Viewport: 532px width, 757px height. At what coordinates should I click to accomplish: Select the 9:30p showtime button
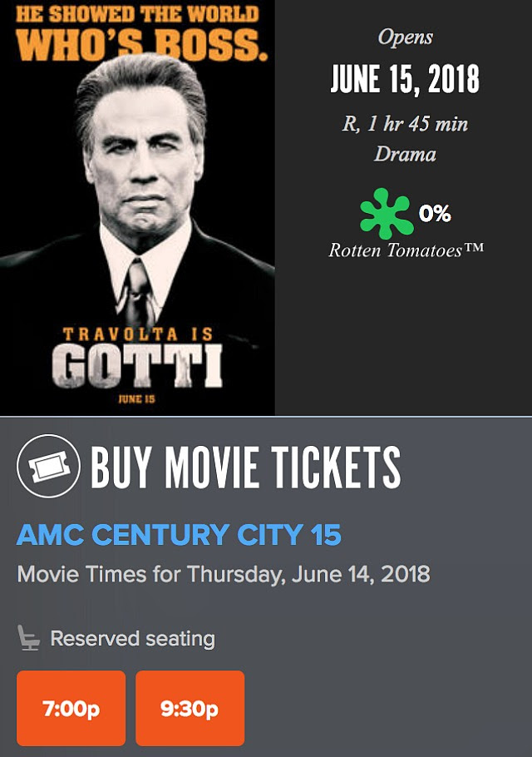[190, 709]
